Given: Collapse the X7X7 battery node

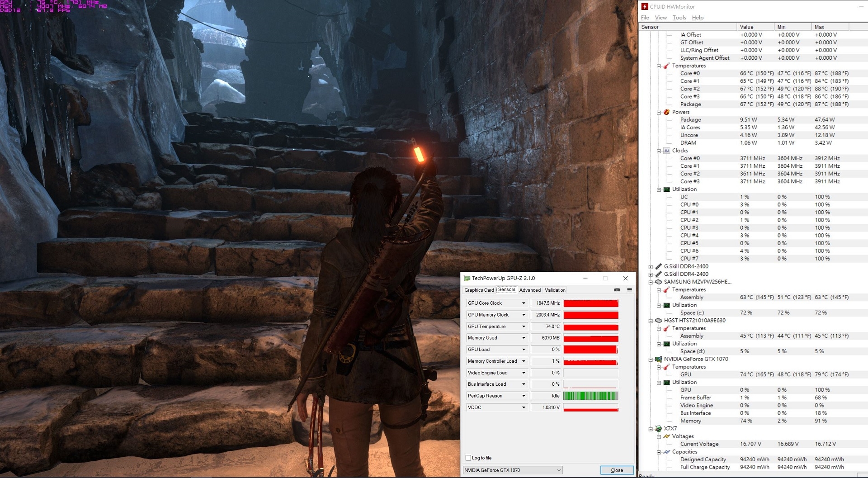Looking at the screenshot, I should coord(651,429).
